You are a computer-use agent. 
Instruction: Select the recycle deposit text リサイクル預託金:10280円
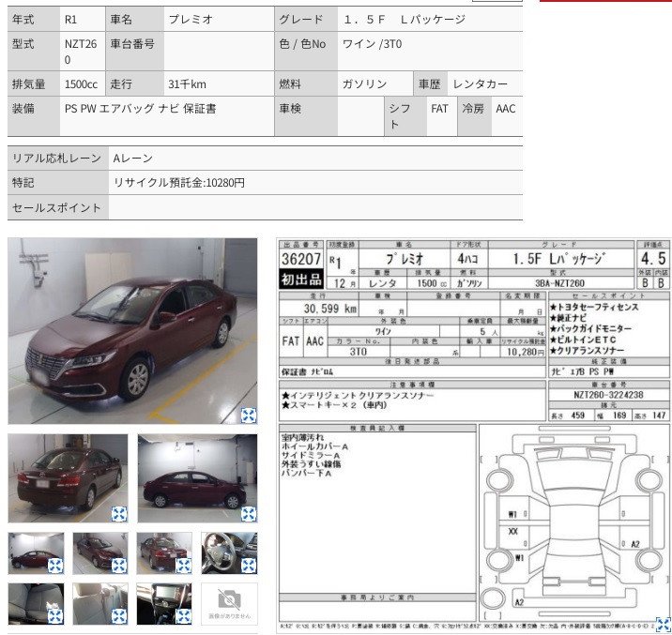click(178, 182)
